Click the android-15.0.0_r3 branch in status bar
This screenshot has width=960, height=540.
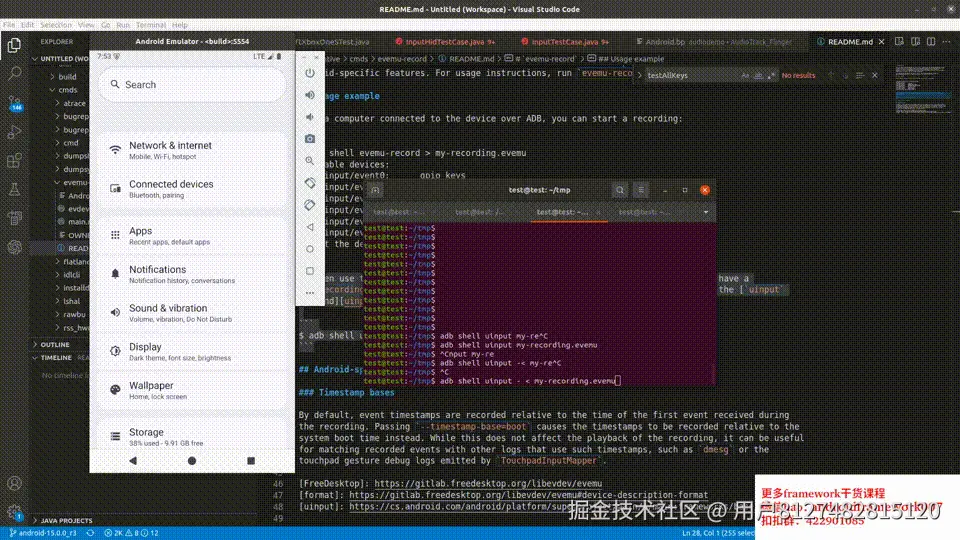(43, 533)
